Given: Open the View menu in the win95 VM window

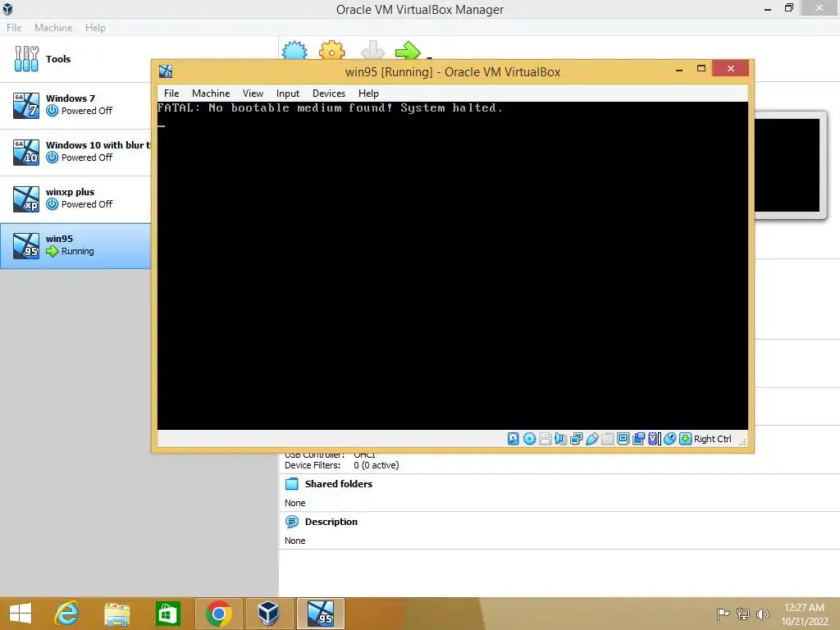Looking at the screenshot, I should [x=253, y=94].
